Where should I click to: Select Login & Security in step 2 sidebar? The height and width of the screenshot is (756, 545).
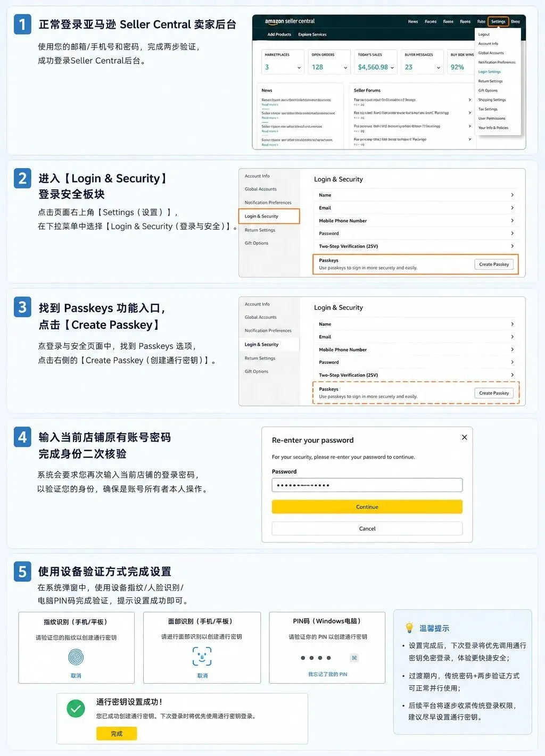click(269, 216)
